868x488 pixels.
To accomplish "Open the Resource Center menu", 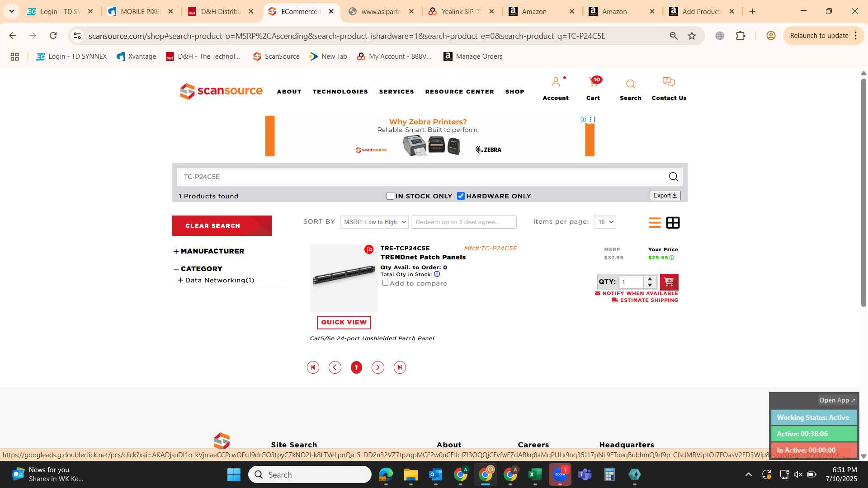I will coord(460,92).
